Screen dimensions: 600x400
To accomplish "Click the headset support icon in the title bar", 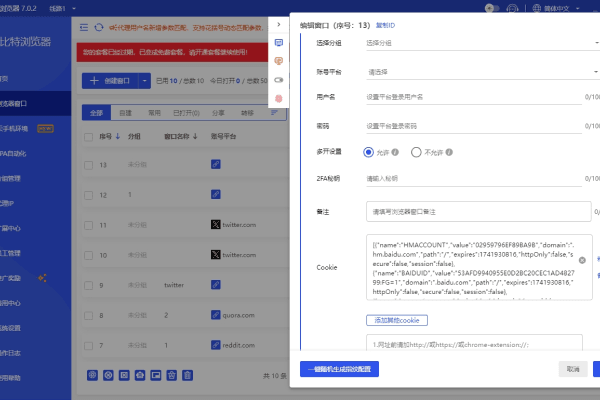I will [x=512, y=8].
